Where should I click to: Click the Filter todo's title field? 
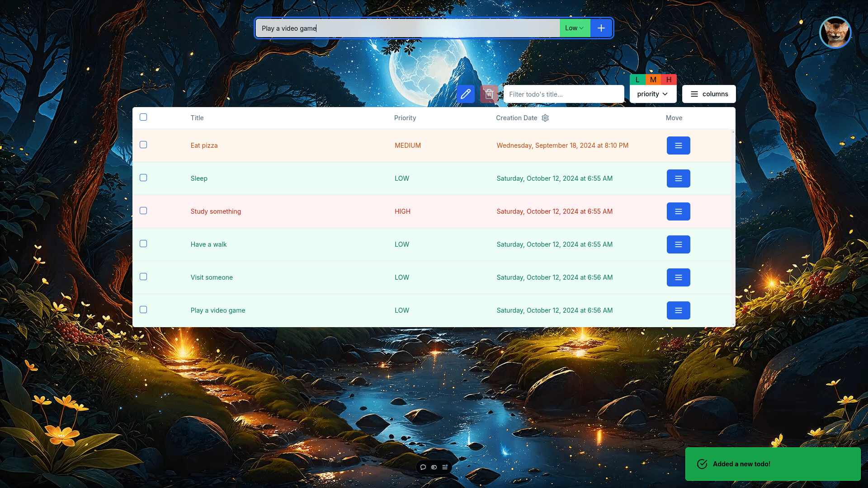(563, 94)
